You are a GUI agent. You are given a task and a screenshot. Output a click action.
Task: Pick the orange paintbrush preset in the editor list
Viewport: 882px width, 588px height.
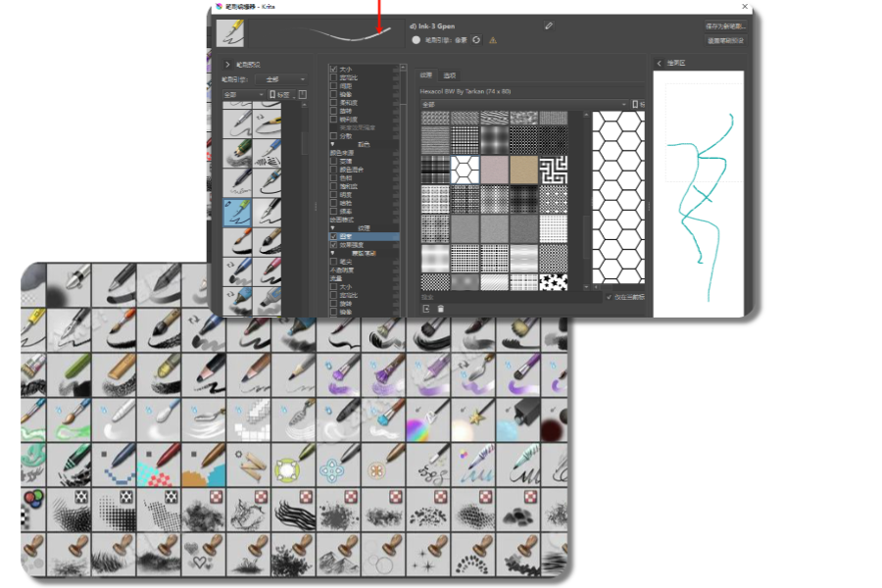(x=237, y=242)
